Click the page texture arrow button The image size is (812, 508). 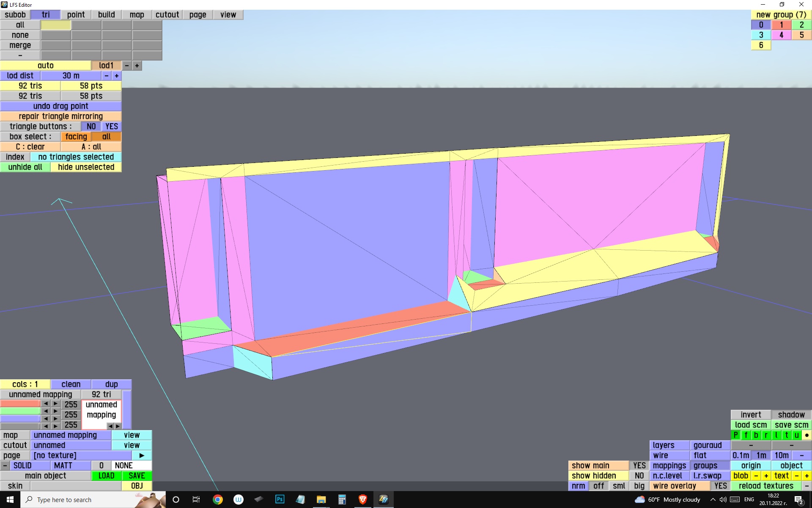[x=142, y=456]
